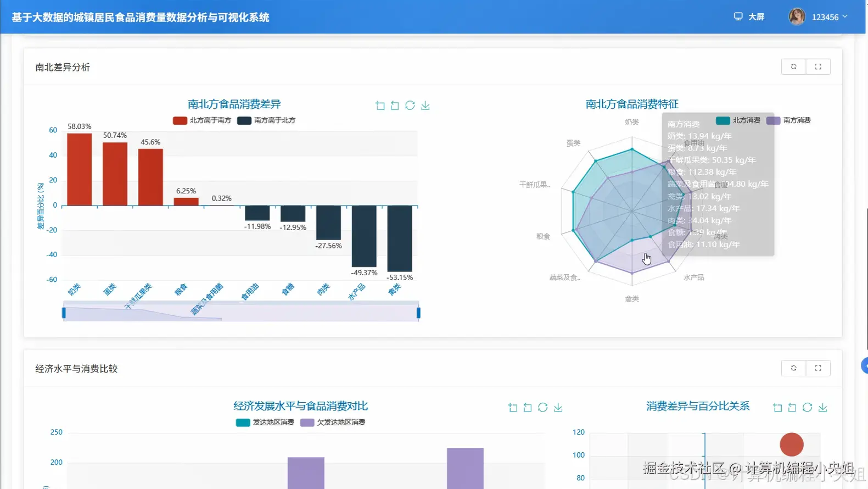
Task: Download 经济发展水平与食品消费对比 chart as image
Action: point(558,407)
